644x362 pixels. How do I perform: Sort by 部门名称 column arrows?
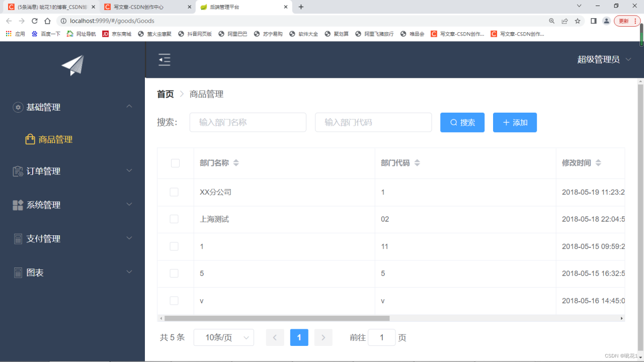[236, 163]
